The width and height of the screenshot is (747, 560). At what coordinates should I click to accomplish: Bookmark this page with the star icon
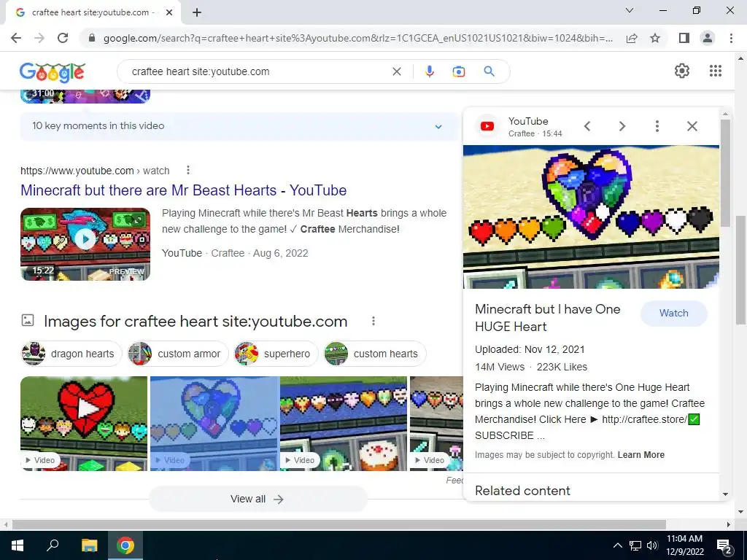click(655, 38)
